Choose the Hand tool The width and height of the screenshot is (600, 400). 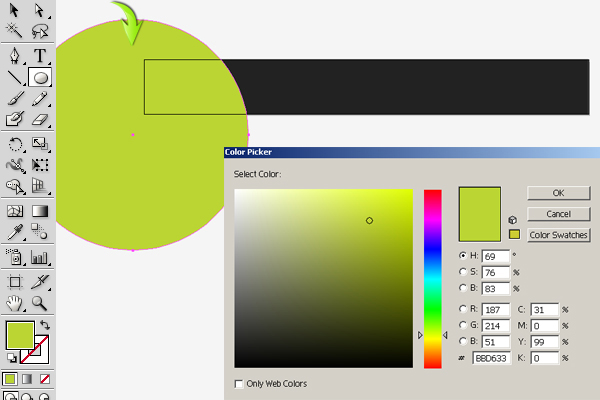click(x=15, y=303)
